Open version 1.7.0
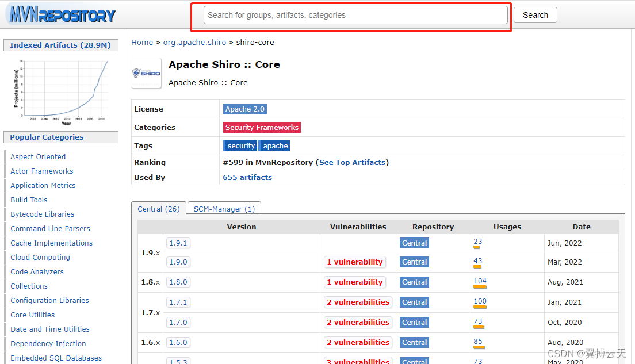 [178, 322]
